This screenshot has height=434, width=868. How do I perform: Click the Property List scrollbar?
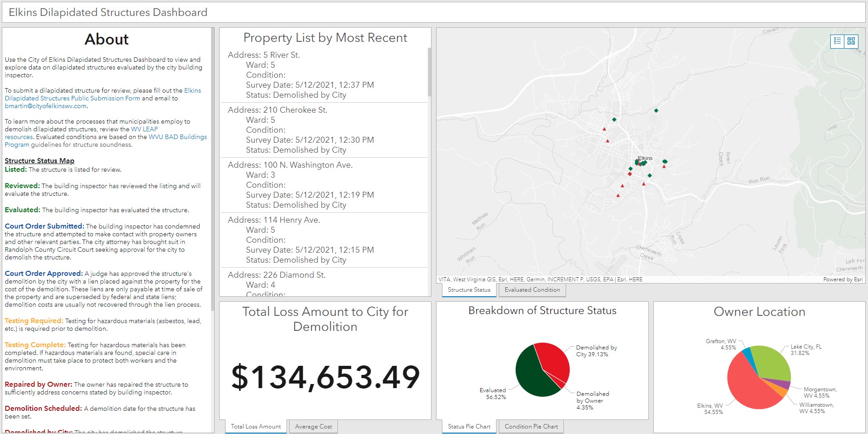(x=429, y=73)
